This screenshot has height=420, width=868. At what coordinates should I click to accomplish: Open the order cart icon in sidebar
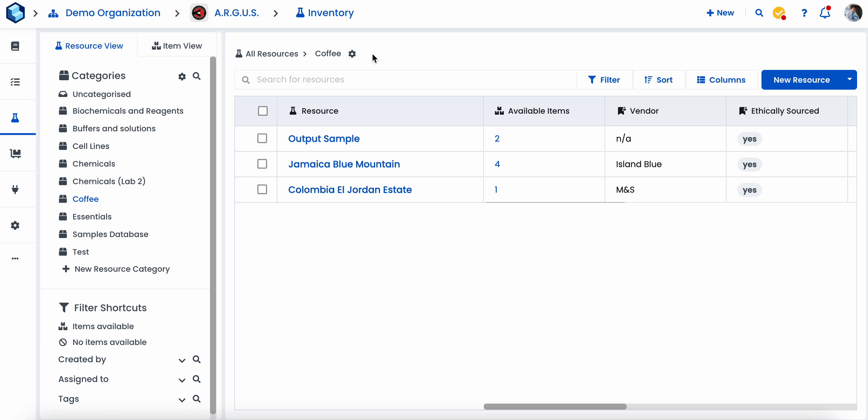[15, 153]
